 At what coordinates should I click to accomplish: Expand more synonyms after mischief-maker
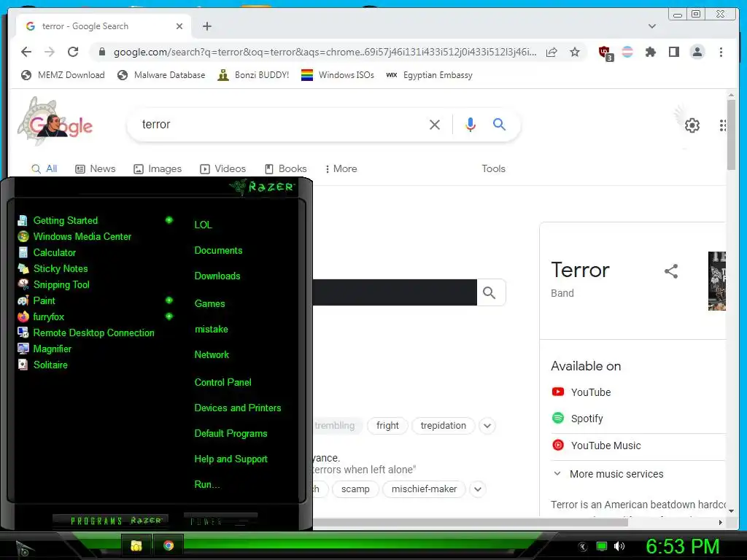pyautogui.click(x=478, y=489)
